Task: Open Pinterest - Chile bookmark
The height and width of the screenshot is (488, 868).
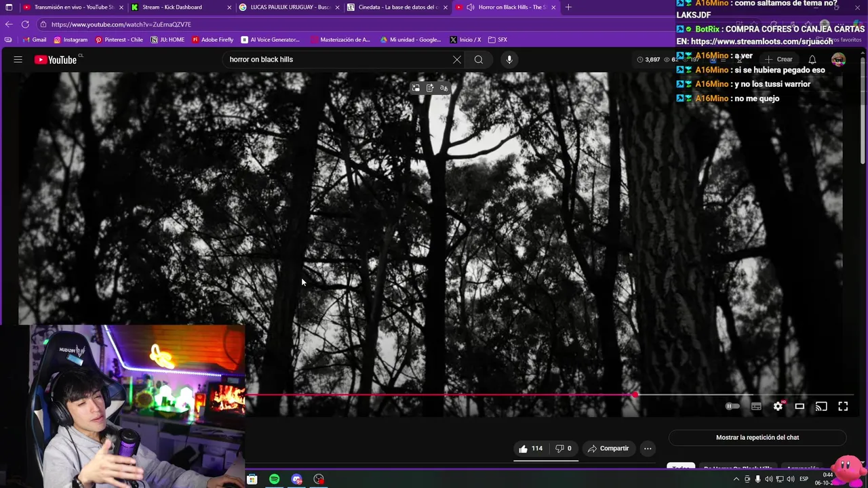Action: click(x=119, y=40)
